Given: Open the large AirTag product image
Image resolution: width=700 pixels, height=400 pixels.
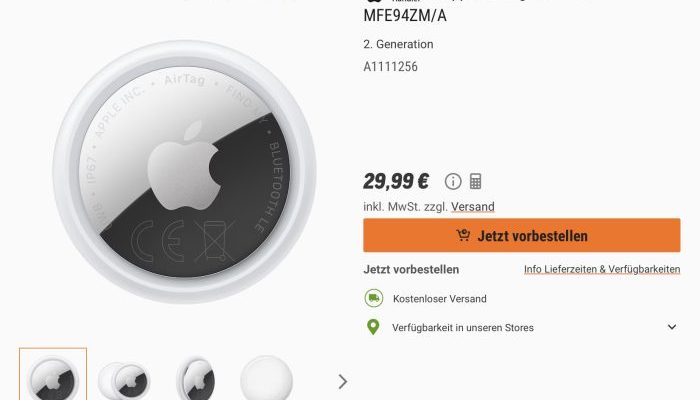Looking at the screenshot, I should tap(184, 172).
